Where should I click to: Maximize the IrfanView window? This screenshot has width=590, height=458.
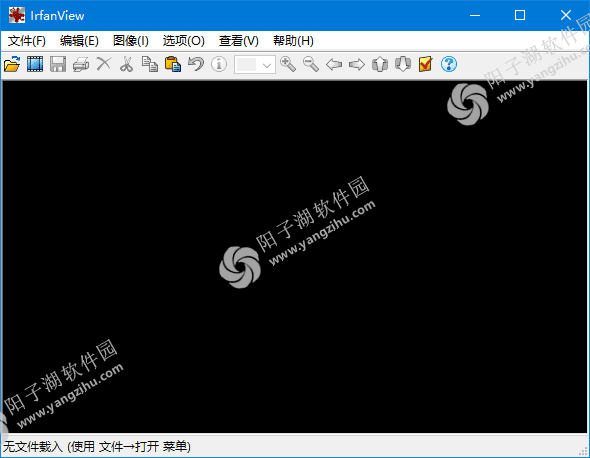(x=520, y=15)
